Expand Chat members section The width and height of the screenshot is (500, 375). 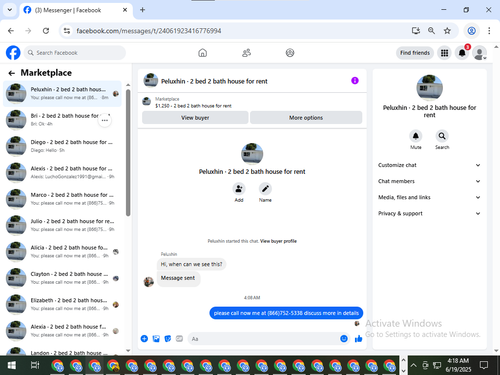coord(429,181)
